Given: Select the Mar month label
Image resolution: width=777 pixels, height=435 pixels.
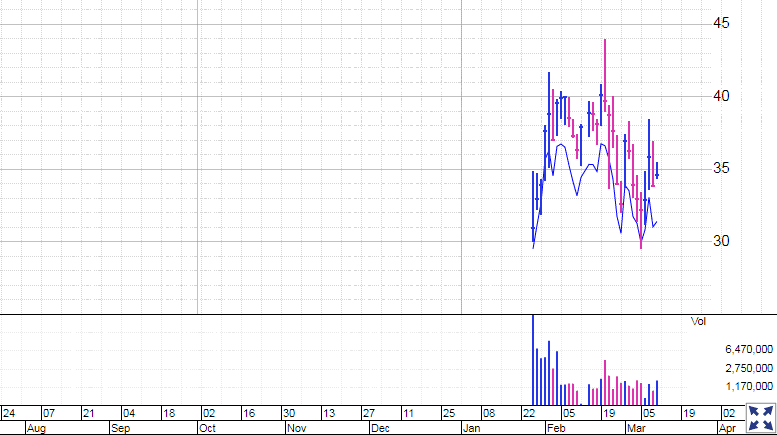Looking at the screenshot, I should point(636,428).
